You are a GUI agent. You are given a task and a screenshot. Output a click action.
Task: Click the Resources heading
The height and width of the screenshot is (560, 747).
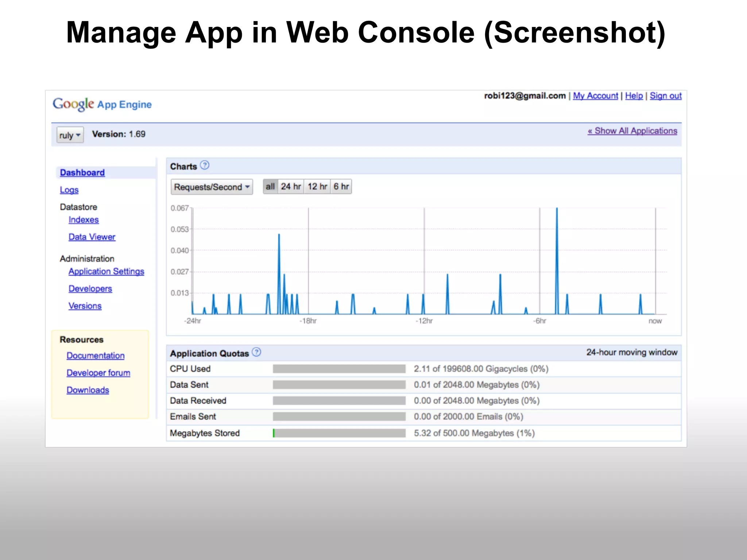[x=81, y=339]
